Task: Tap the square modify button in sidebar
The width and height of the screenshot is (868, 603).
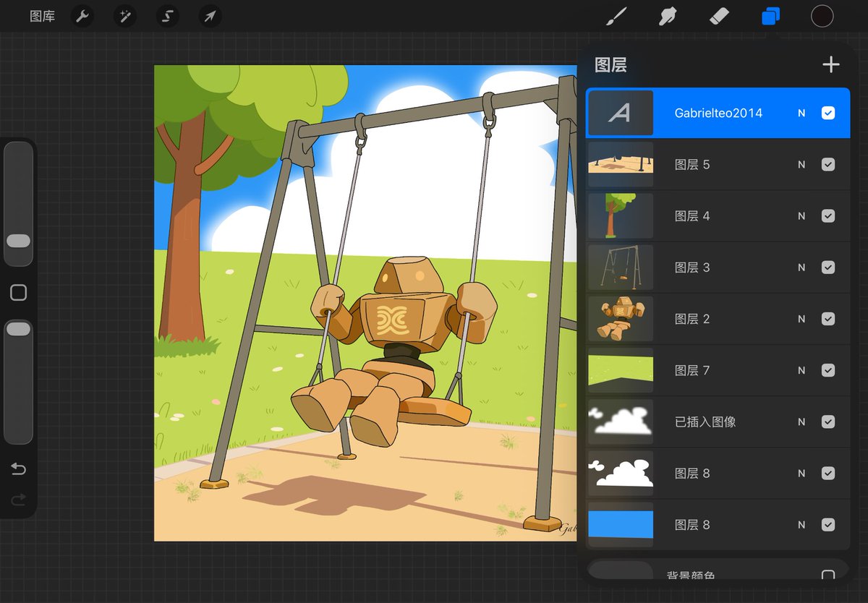Action: tap(18, 292)
